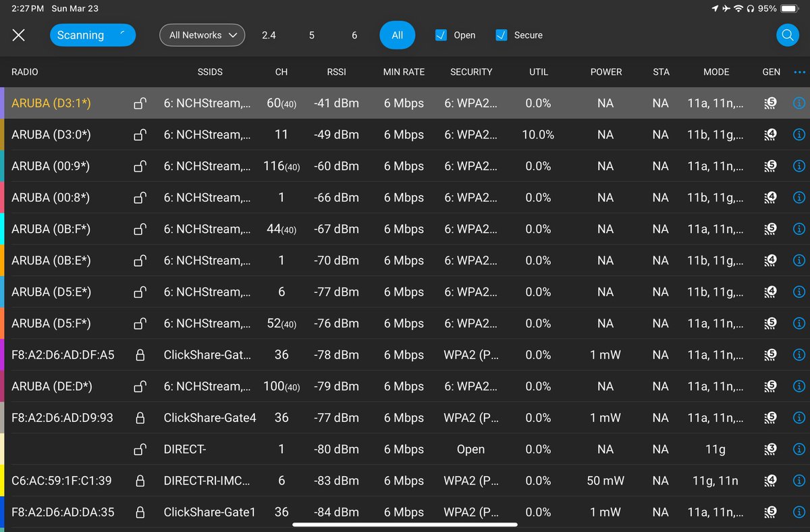Click channel 116(40) cell

(x=281, y=166)
